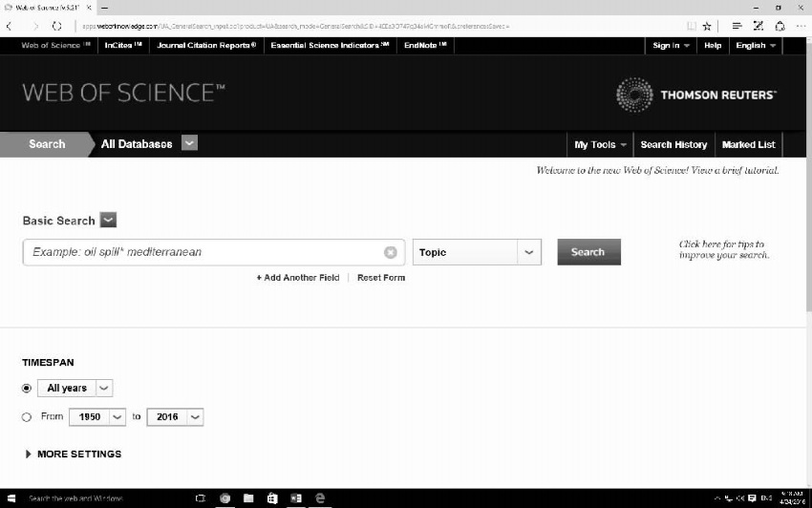Image resolution: width=812 pixels, height=508 pixels.
Task: Open the Edge browser taskbar icon
Action: [320, 498]
